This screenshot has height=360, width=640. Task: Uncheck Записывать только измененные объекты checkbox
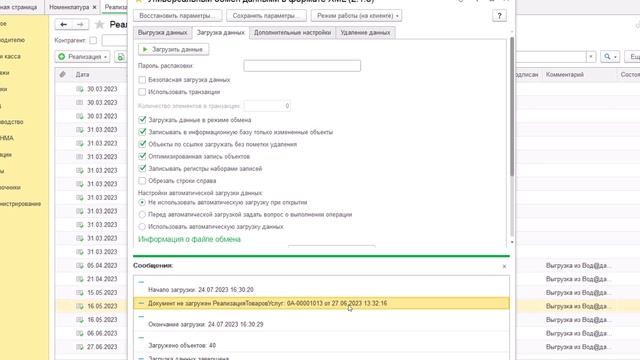point(142,132)
